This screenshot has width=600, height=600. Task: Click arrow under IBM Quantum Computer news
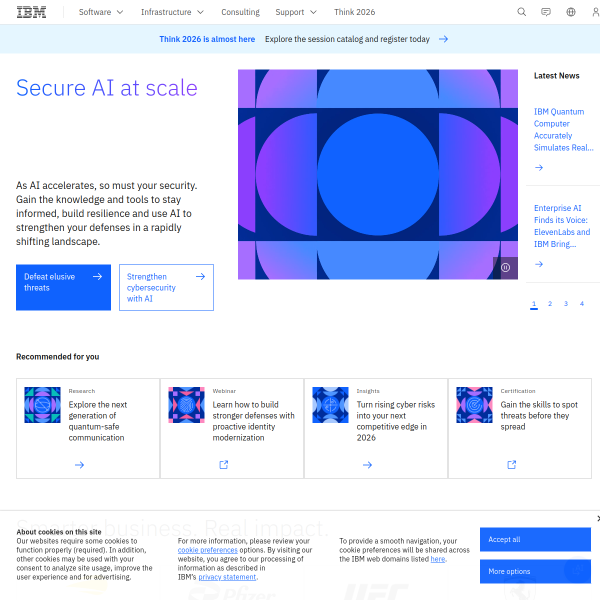coord(539,168)
